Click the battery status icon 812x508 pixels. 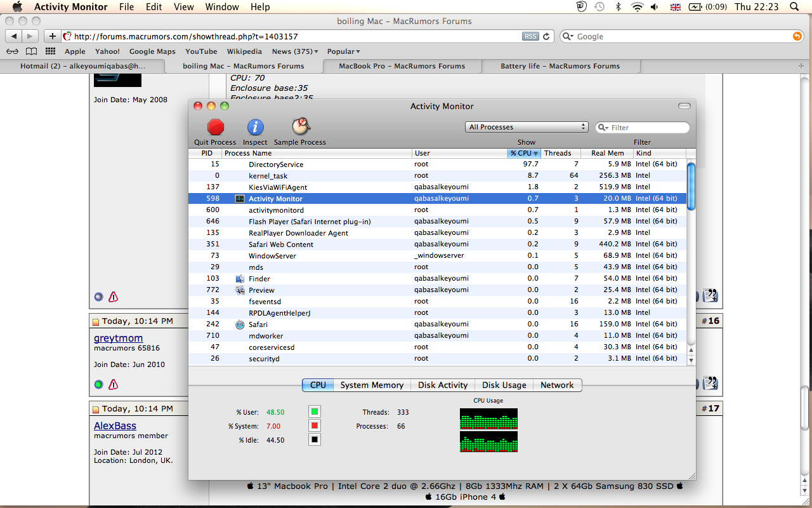tap(696, 7)
